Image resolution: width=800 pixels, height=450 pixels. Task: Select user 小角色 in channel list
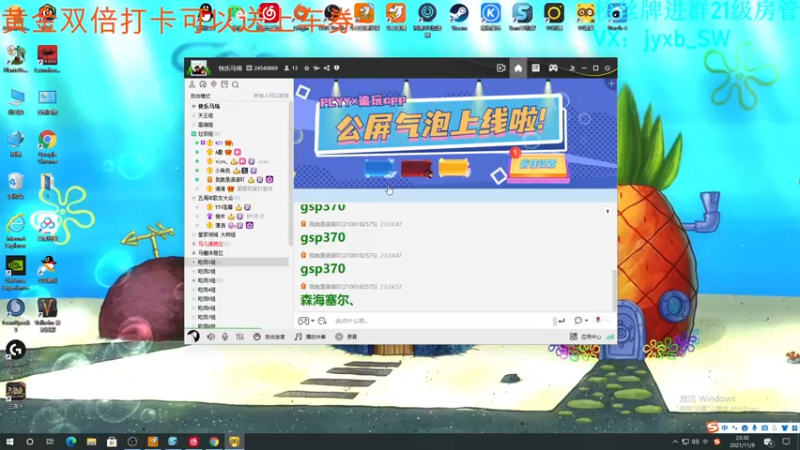tap(222, 170)
